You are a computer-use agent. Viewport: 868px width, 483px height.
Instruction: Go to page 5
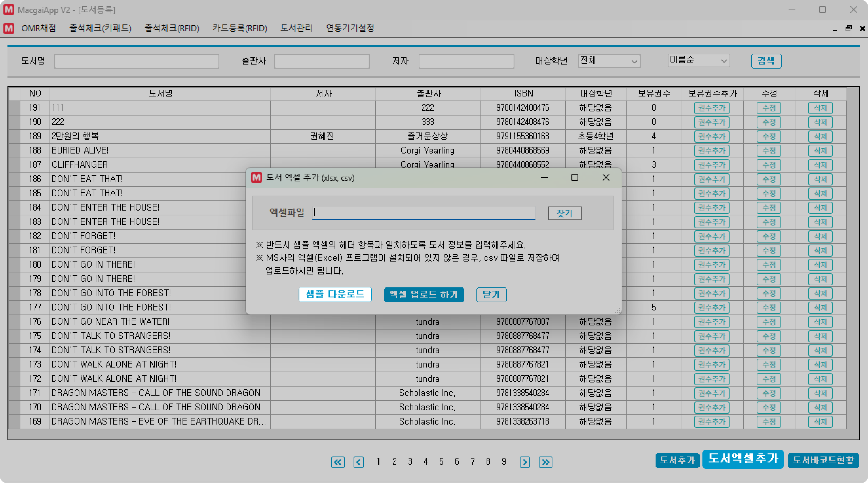click(441, 462)
